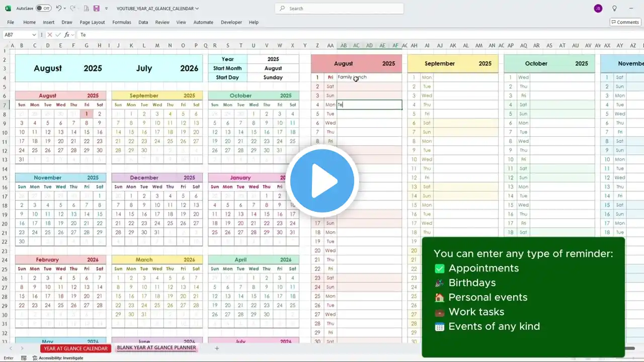Add a new sheet with plus icon

point(217,348)
